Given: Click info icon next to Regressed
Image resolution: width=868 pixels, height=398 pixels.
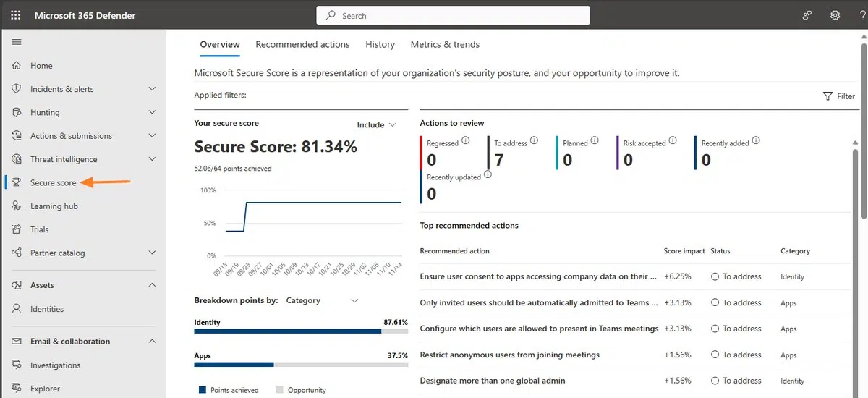Looking at the screenshot, I should click(466, 140).
